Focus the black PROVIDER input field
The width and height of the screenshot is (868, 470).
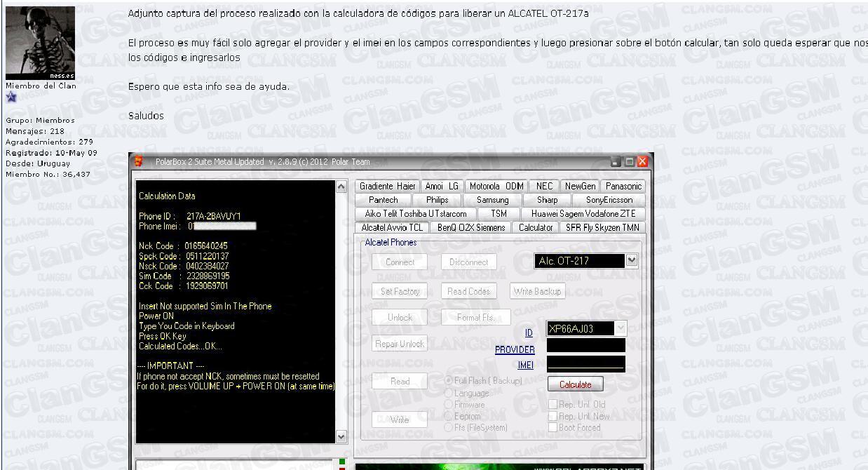pos(585,346)
